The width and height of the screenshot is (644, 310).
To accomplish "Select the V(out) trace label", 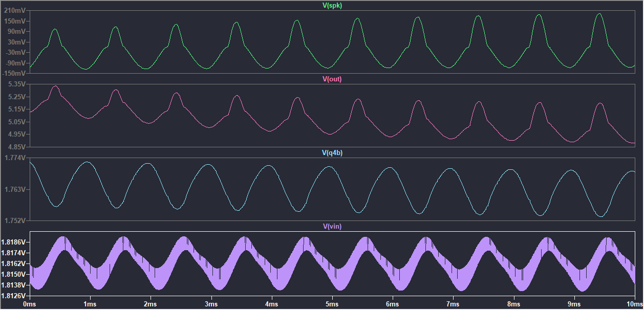I will [332, 79].
